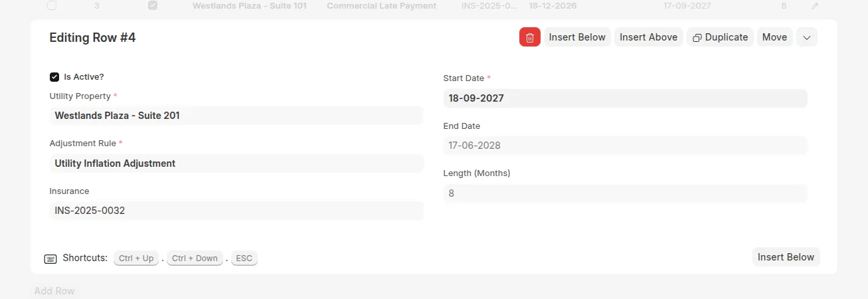The width and height of the screenshot is (868, 299).
Task: Click the keyboard shortcuts icon
Action: pyautogui.click(x=50, y=258)
